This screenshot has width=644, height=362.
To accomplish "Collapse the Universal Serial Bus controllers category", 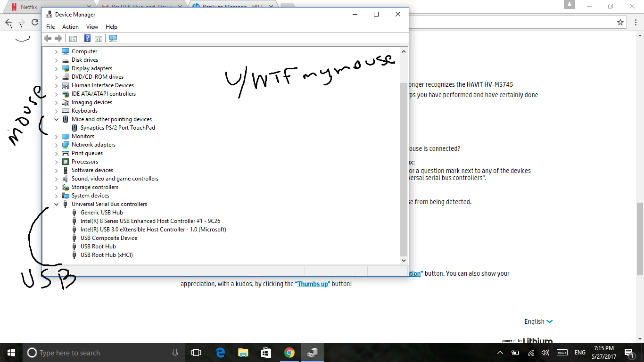I will (x=56, y=204).
